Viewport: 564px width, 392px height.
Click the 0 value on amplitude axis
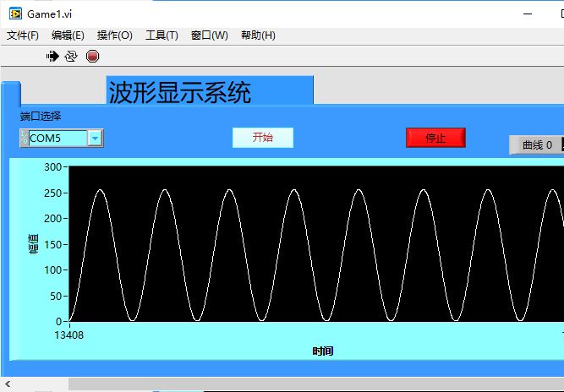[x=58, y=321]
